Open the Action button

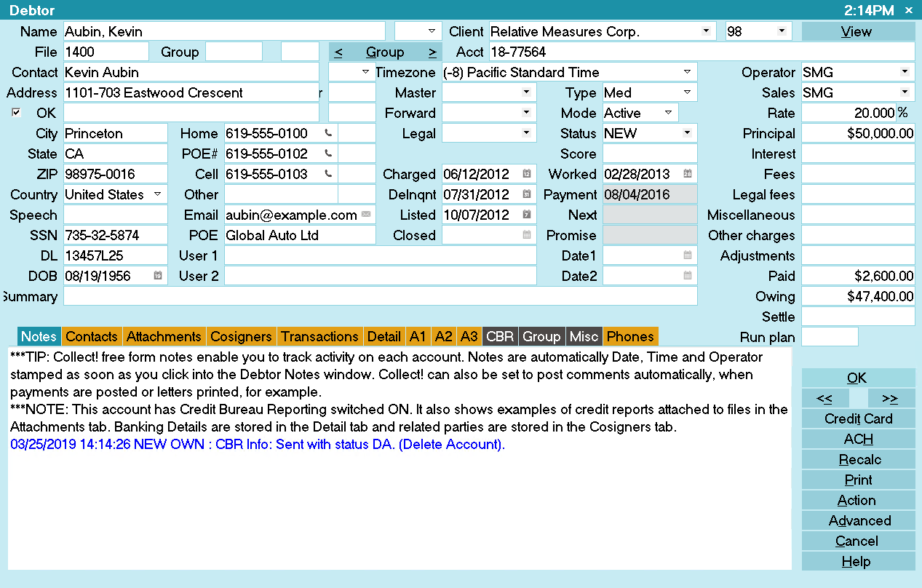coord(859,500)
